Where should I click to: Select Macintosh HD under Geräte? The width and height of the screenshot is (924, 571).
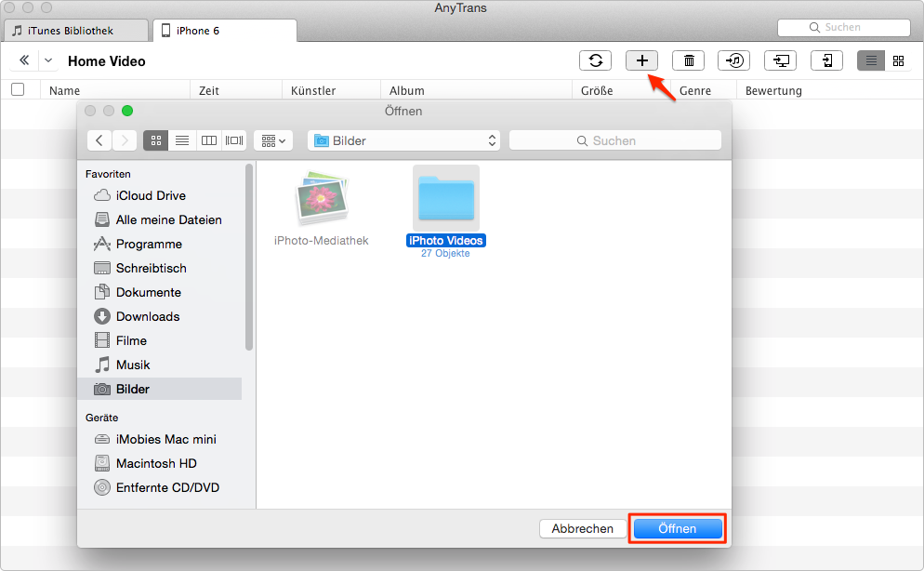tap(160, 463)
